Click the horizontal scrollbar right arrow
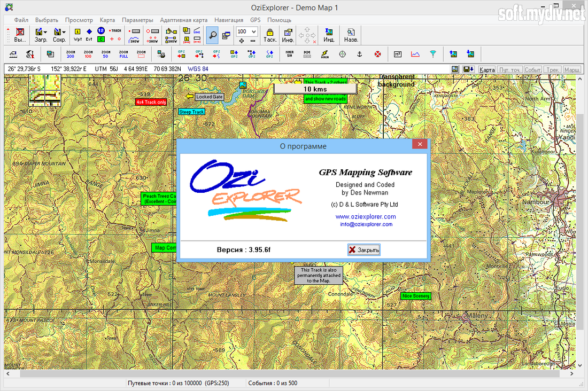Image resolution: width=588 pixels, height=391 pixels. click(571, 374)
